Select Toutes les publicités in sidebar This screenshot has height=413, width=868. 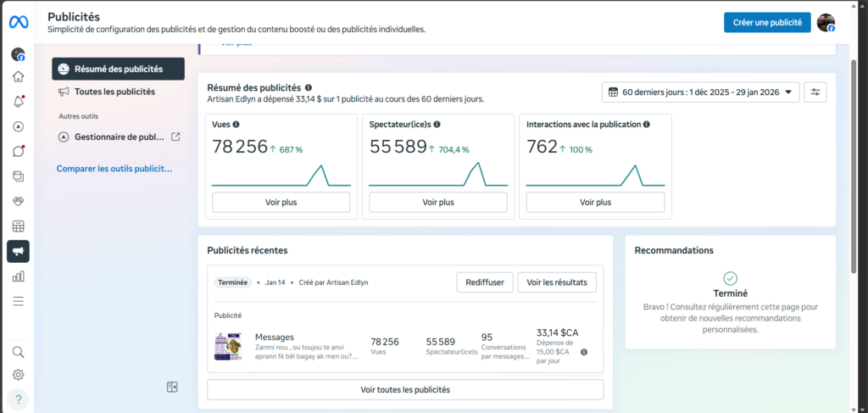pyautogui.click(x=114, y=92)
